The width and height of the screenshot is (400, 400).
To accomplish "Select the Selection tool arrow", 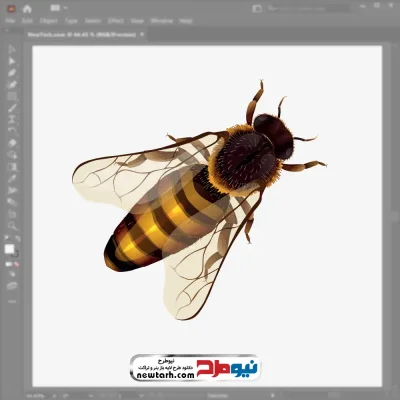I will pyautogui.click(x=12, y=49).
